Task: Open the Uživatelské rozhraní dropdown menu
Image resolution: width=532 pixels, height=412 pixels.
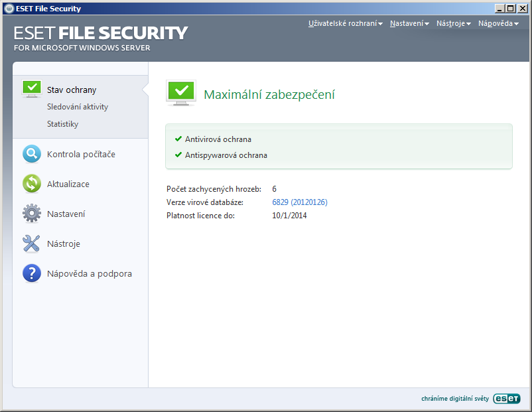Action: tap(346, 23)
